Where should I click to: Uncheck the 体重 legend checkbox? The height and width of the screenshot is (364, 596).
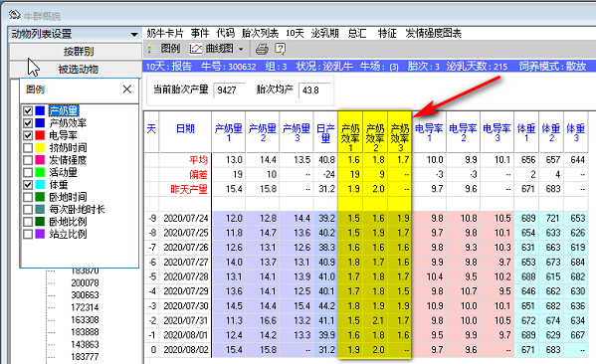[x=28, y=185]
